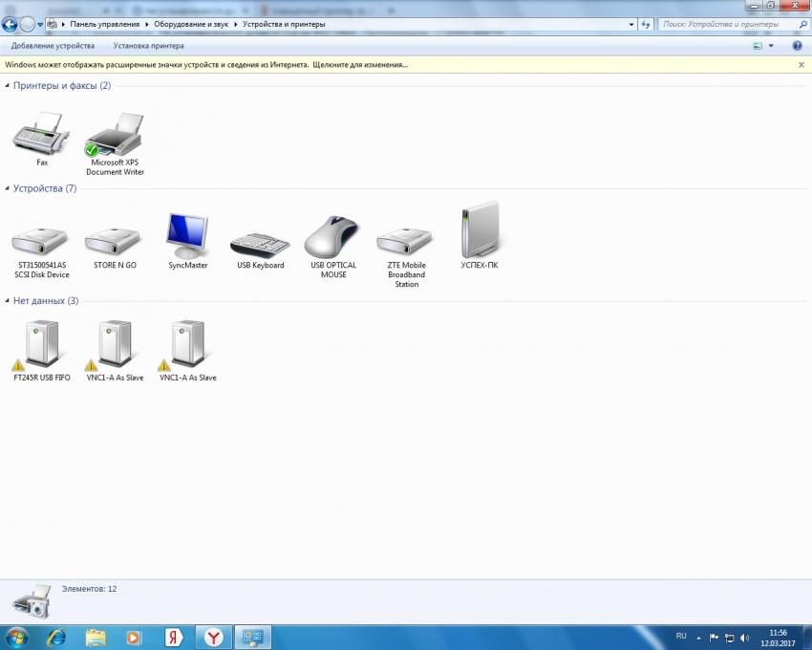Image resolution: width=812 pixels, height=650 pixels.
Task: Select Microsoft XPS Document Writer printer
Action: [115, 136]
